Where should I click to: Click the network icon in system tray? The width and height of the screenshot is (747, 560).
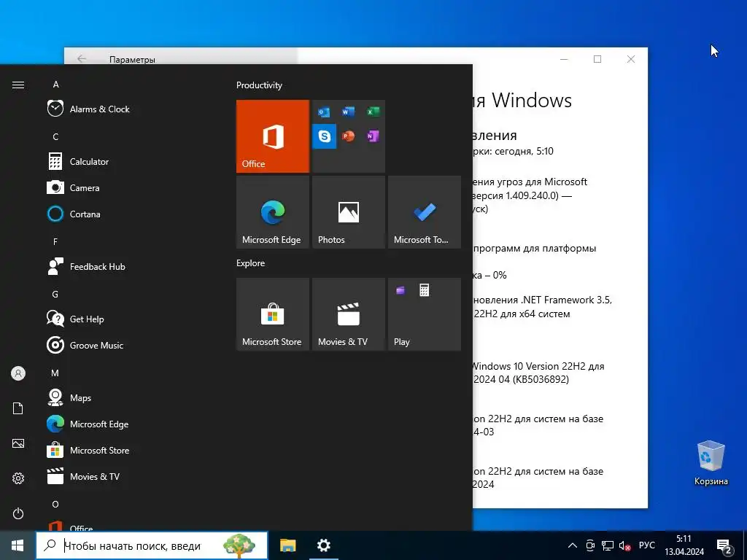[608, 545]
